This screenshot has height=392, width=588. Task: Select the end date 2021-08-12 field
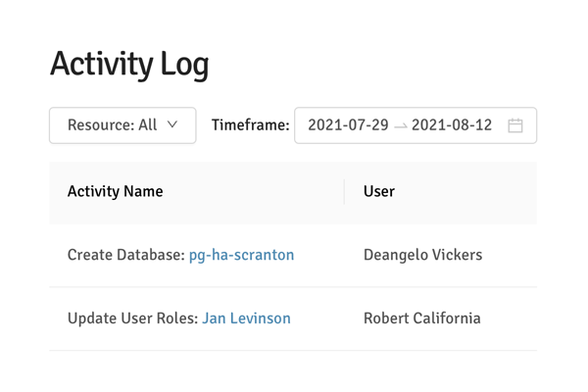pyautogui.click(x=452, y=125)
